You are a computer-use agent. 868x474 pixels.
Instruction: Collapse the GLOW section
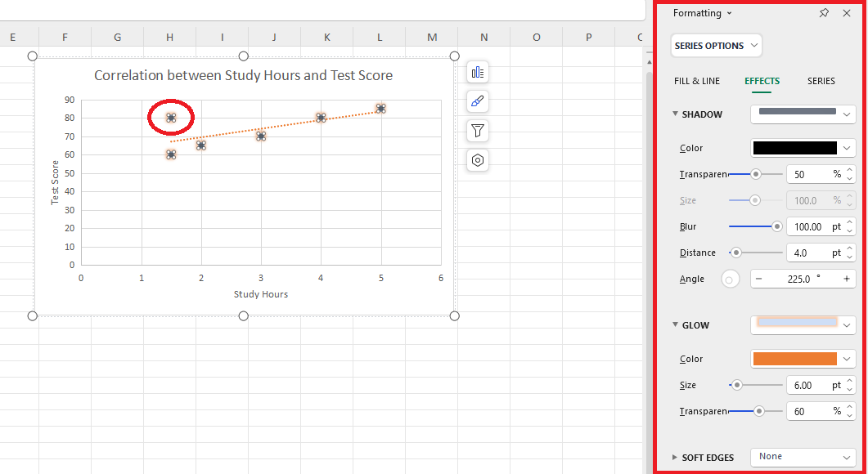(x=676, y=324)
